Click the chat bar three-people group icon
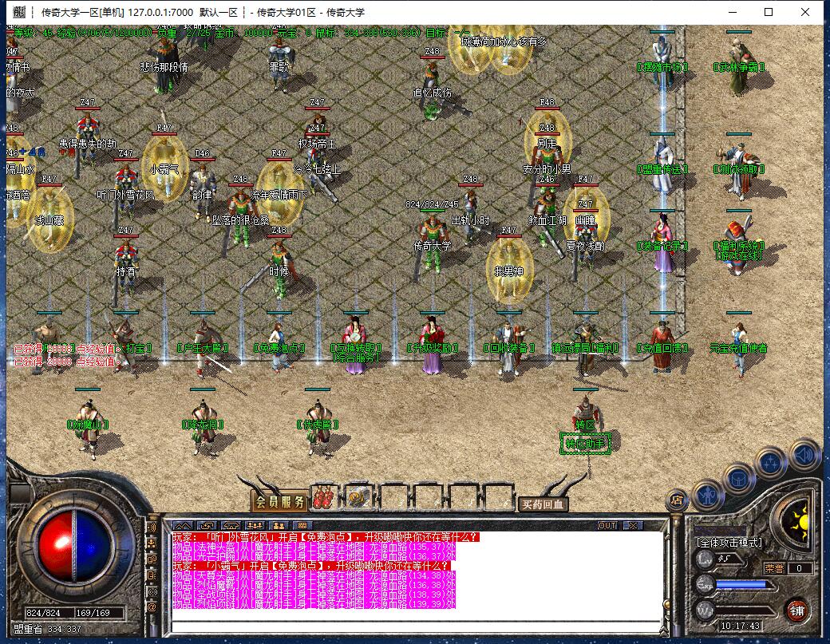The image size is (830, 644). pos(255,525)
